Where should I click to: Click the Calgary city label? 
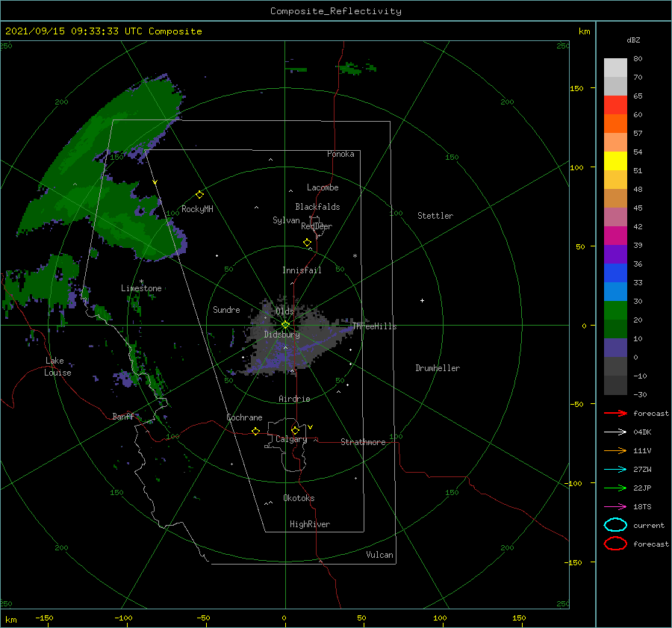(x=291, y=439)
